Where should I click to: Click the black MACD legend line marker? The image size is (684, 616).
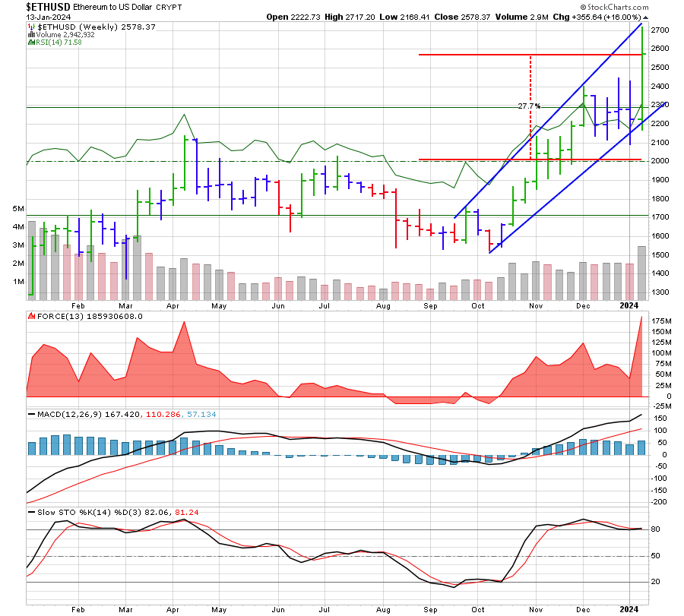[31, 414]
